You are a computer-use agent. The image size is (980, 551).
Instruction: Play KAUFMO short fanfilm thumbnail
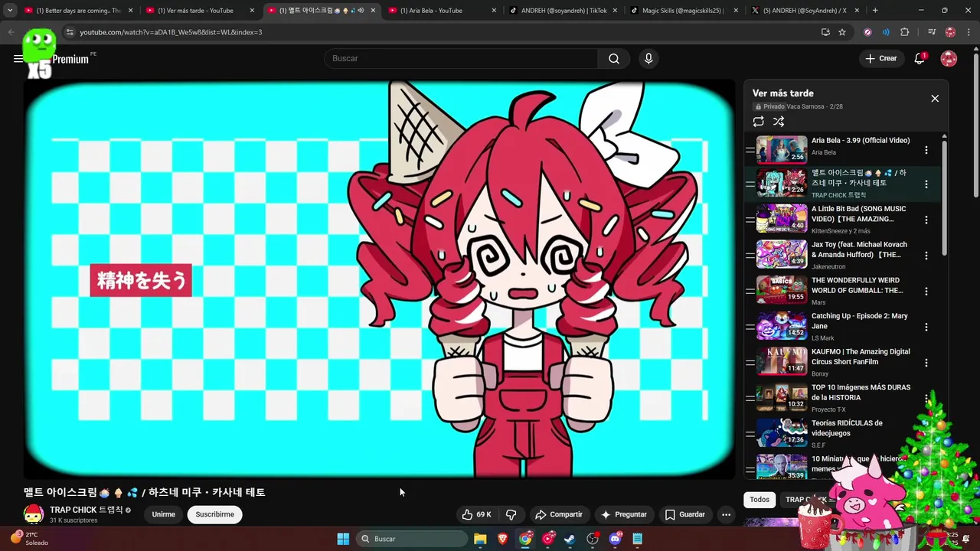click(x=782, y=363)
